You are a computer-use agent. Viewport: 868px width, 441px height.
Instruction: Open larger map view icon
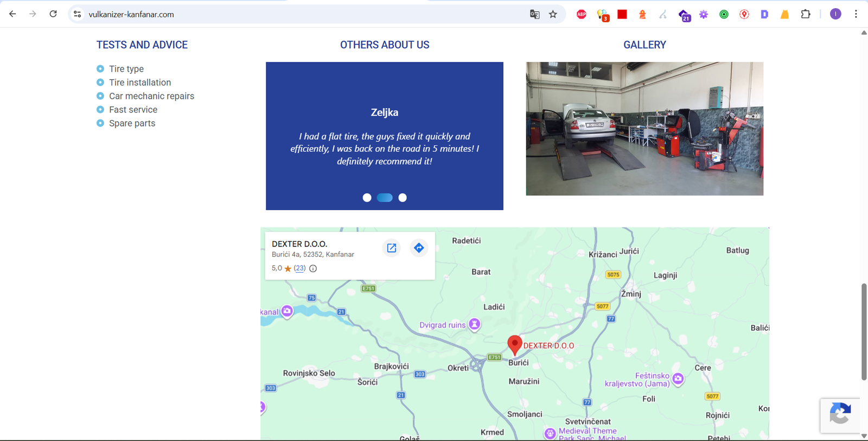[x=391, y=248]
